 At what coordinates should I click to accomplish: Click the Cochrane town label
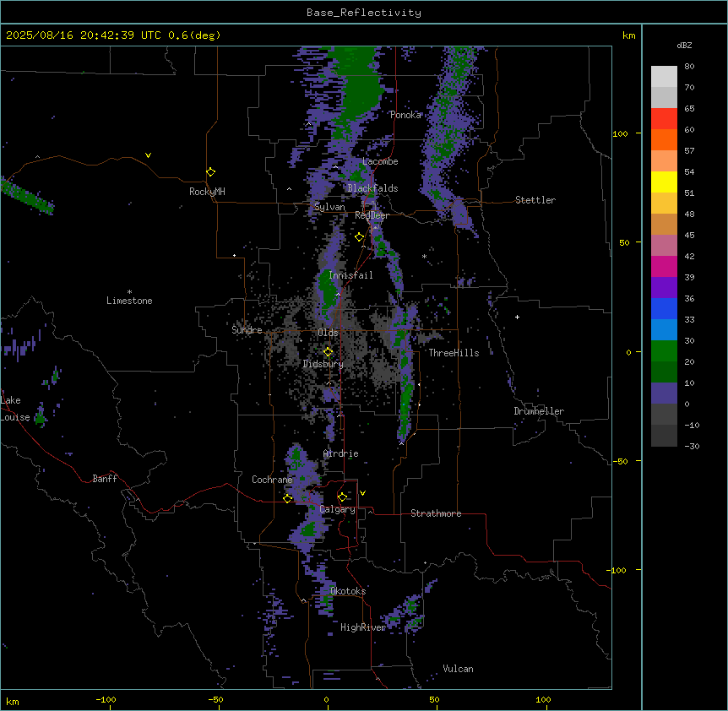click(x=272, y=480)
